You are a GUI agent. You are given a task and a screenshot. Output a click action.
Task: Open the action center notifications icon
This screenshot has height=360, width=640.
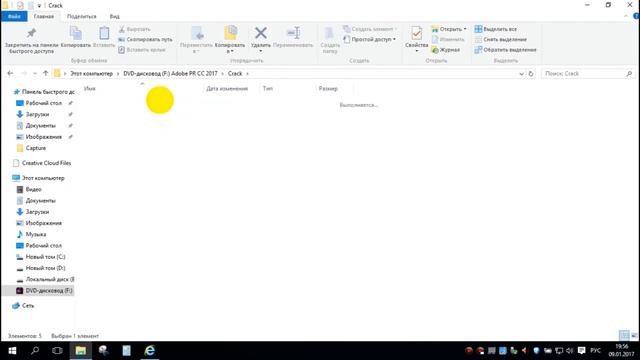pyautogui.click(x=582, y=351)
